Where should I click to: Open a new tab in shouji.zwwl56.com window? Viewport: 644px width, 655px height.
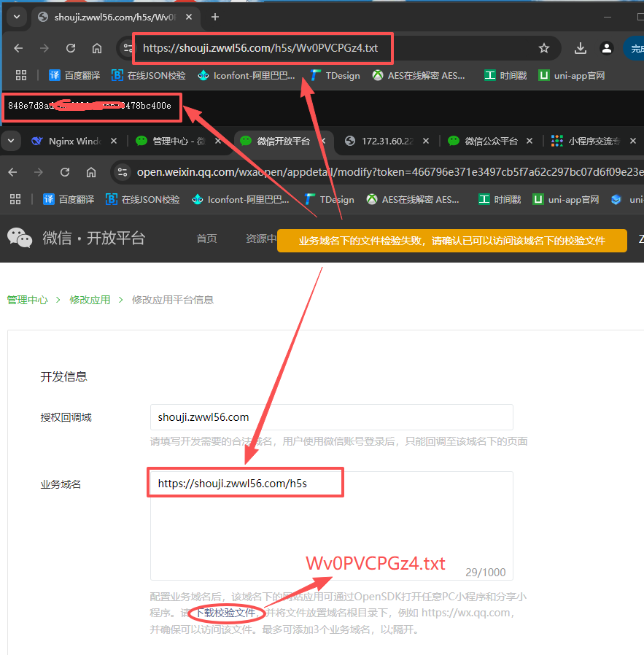pos(215,17)
